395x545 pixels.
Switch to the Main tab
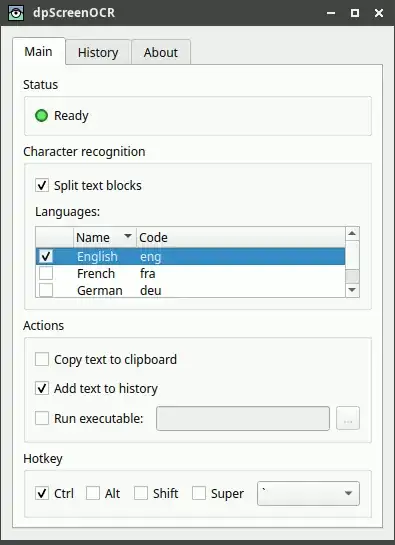(x=39, y=51)
